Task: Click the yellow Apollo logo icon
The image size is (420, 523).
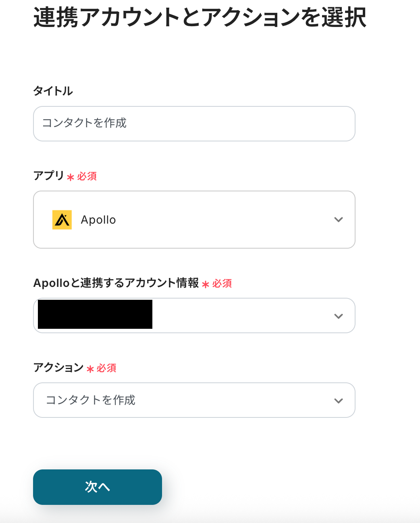Action: coord(62,220)
